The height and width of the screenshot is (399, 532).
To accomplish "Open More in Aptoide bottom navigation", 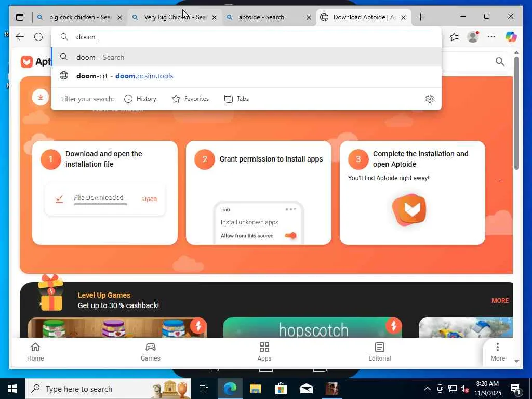I will pyautogui.click(x=497, y=352).
